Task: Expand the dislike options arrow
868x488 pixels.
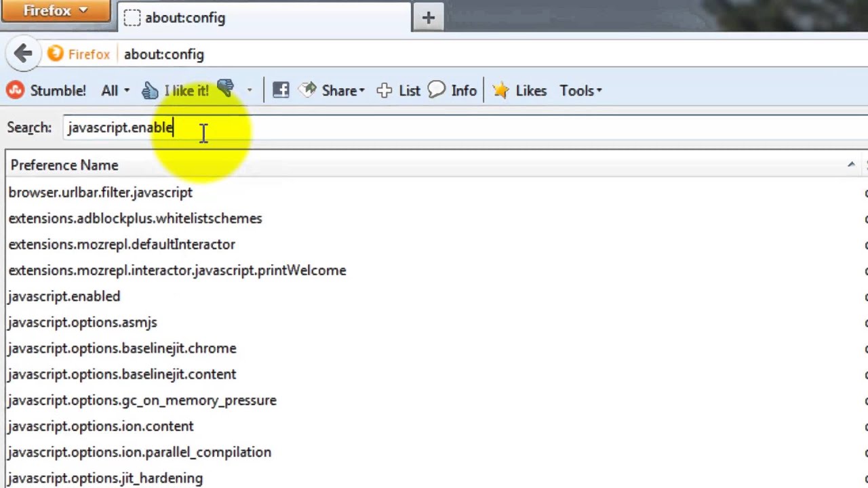Action: point(250,90)
